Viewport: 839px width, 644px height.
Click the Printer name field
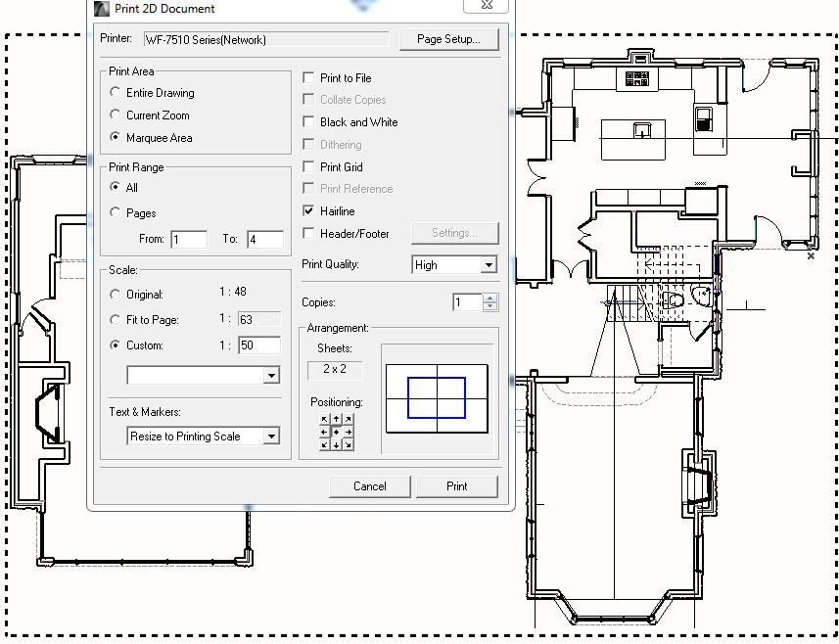(x=266, y=39)
